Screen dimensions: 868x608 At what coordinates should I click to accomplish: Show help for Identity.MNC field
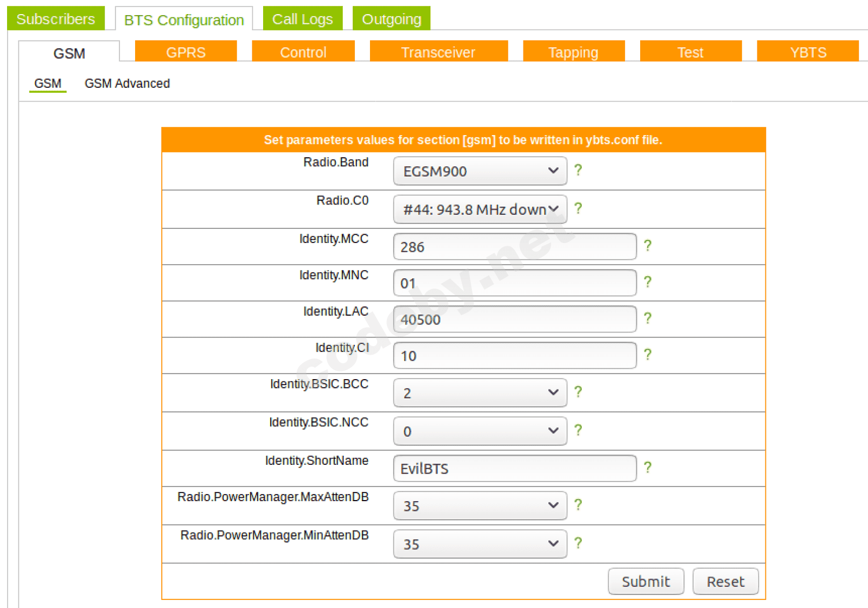click(x=648, y=282)
